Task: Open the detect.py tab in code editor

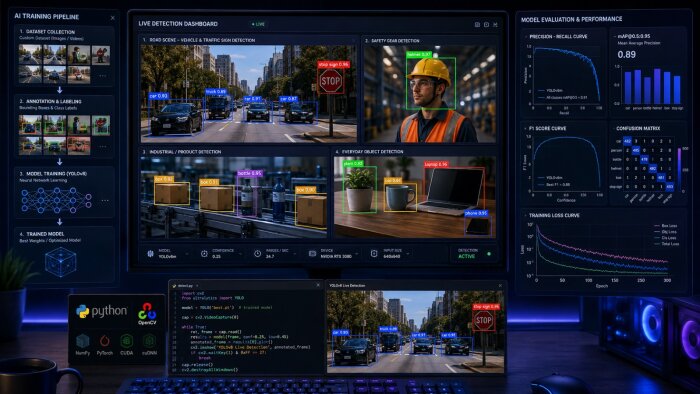Action: click(186, 286)
